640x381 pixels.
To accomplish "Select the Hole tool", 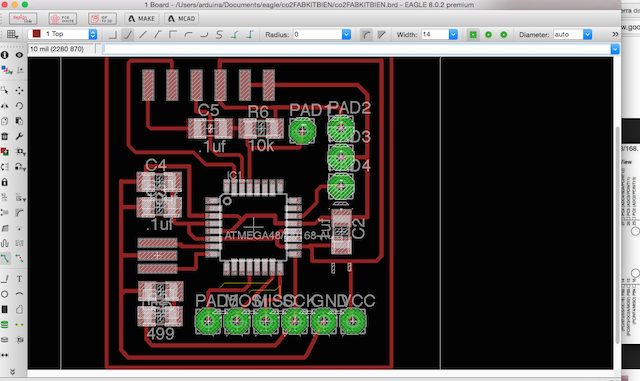I will tap(4, 340).
